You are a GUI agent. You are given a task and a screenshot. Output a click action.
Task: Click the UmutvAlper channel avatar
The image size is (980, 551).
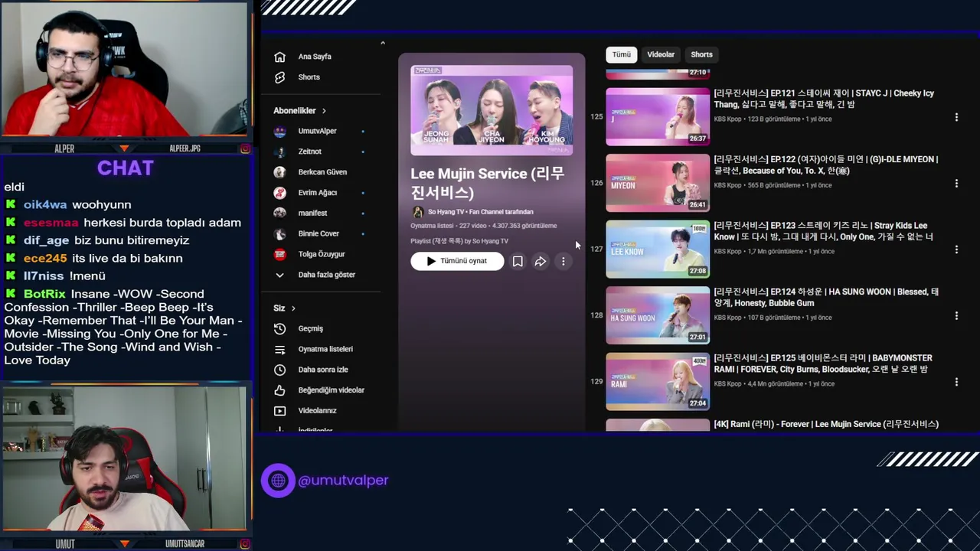[x=280, y=131]
